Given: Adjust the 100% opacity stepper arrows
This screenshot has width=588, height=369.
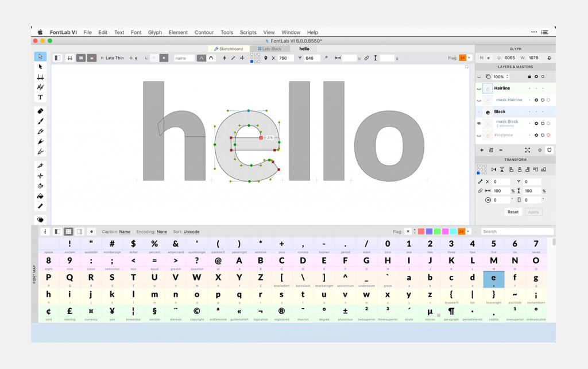Looking at the screenshot, I should (507, 77).
